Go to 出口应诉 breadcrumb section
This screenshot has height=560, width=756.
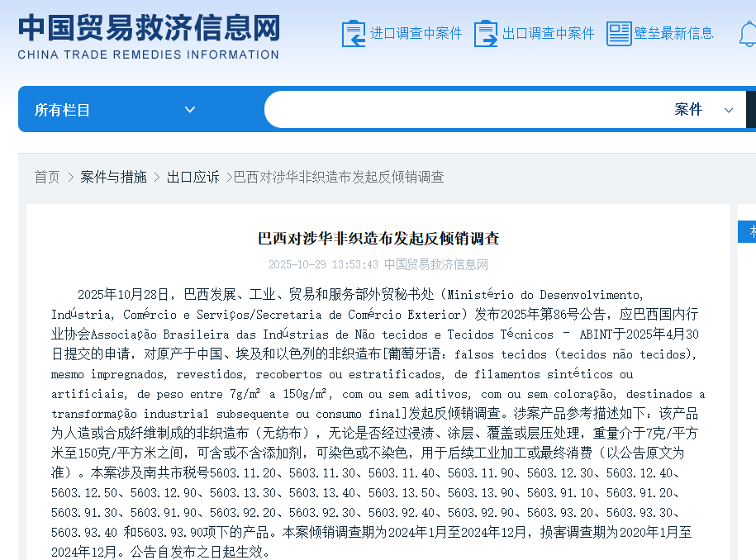(x=193, y=177)
